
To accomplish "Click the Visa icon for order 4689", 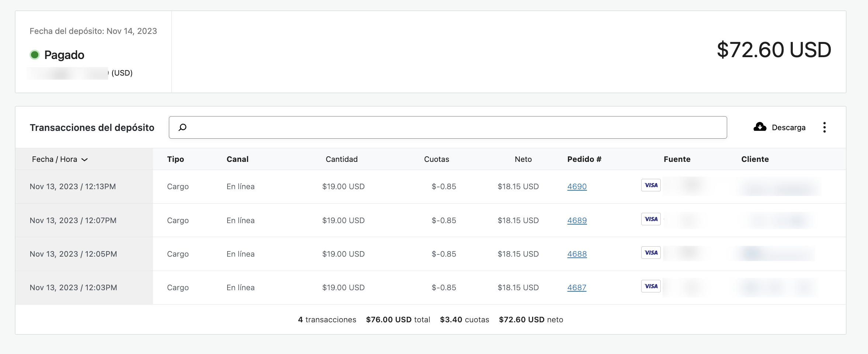I will 651,219.
